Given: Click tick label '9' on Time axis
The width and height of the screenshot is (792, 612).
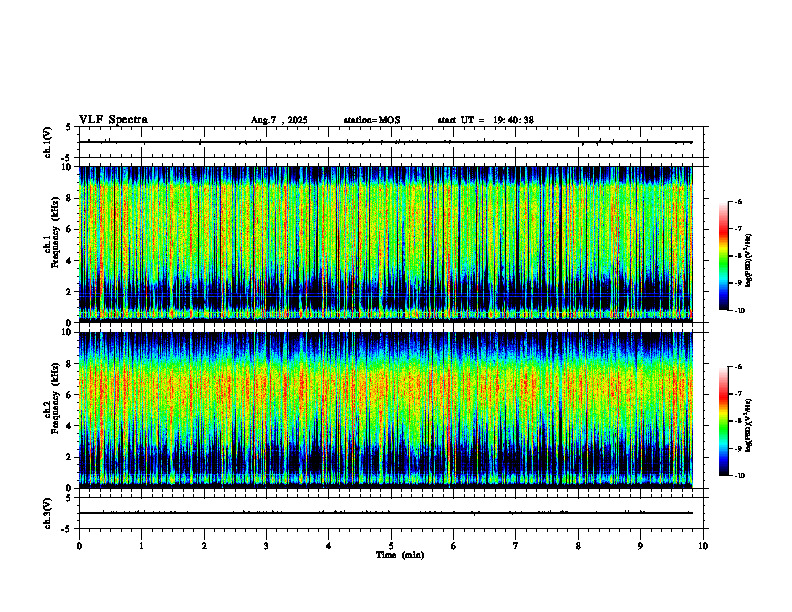Looking at the screenshot, I should point(640,546).
